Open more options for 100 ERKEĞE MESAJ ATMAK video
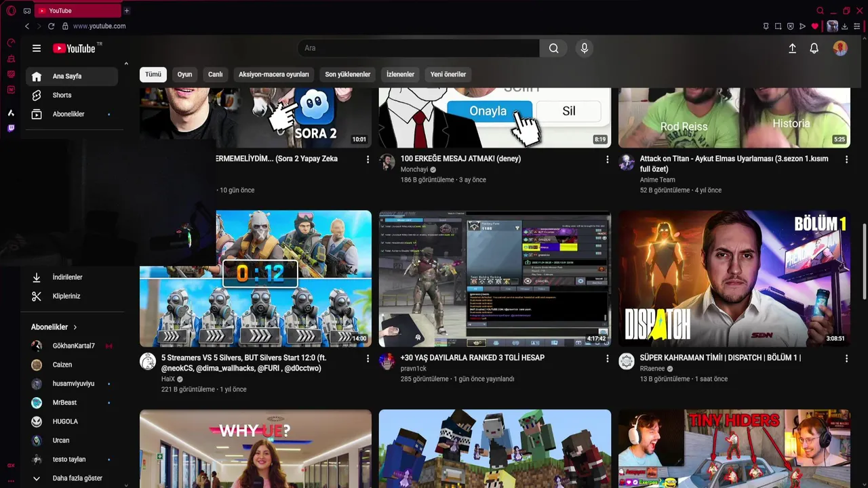868x488 pixels. coord(607,159)
